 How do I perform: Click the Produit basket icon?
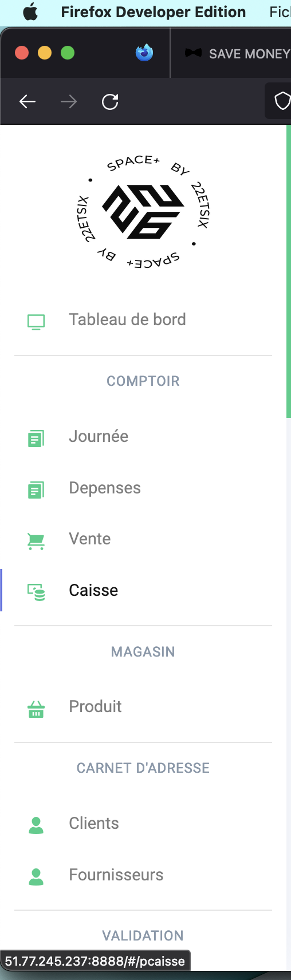36,709
